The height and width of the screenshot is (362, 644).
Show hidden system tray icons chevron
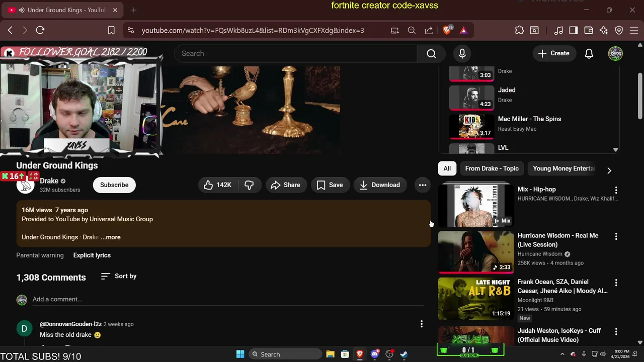click(x=562, y=354)
